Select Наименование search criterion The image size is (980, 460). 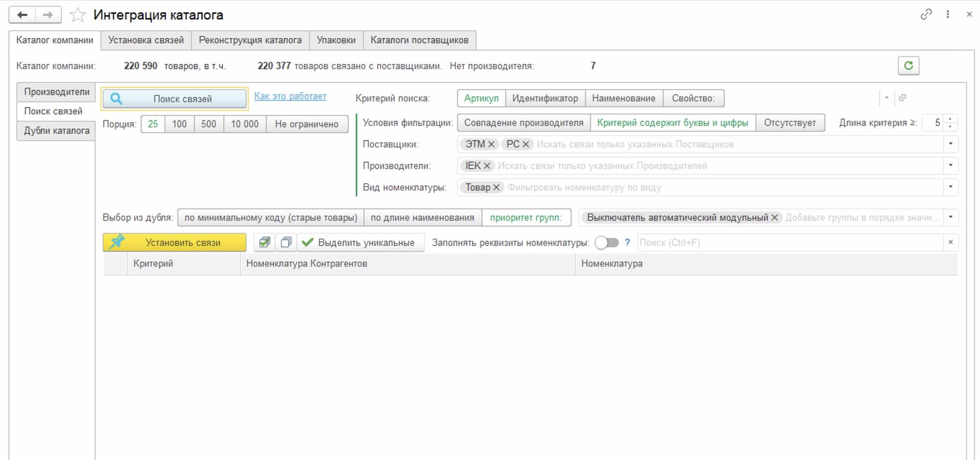(624, 98)
